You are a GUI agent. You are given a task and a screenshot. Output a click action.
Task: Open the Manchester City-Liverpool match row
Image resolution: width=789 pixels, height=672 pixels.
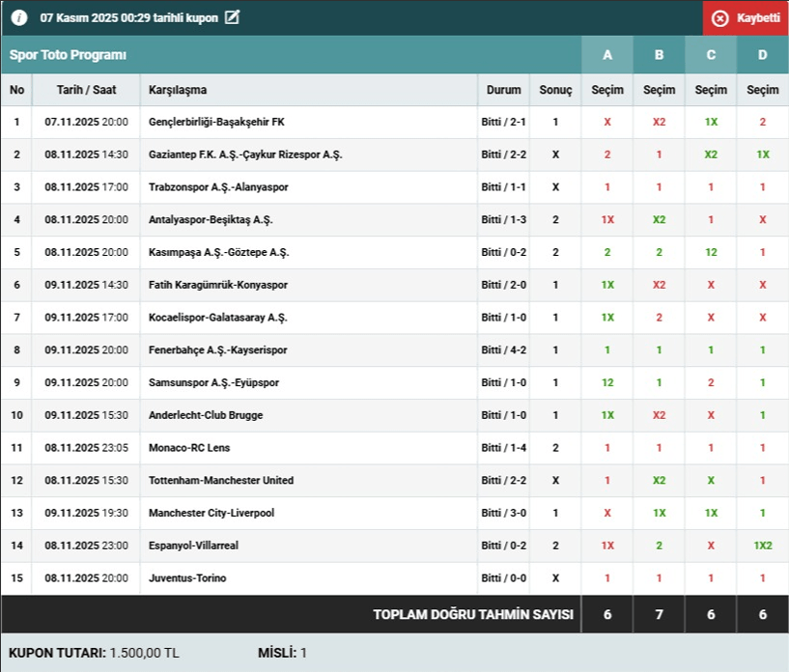coord(211,513)
